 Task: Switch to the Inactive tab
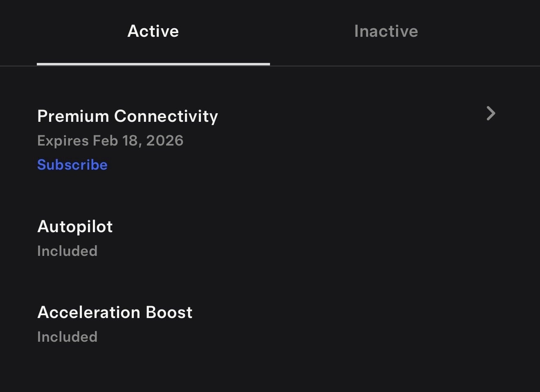click(386, 31)
